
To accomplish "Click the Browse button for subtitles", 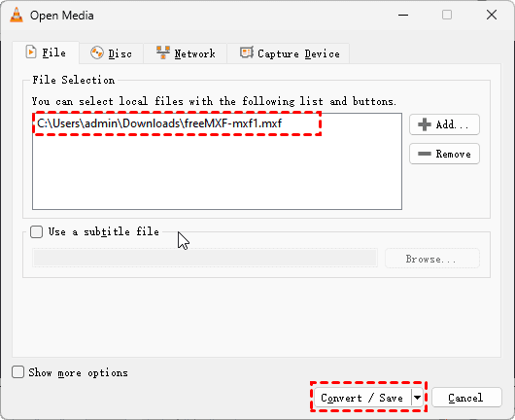I will pos(431,259).
